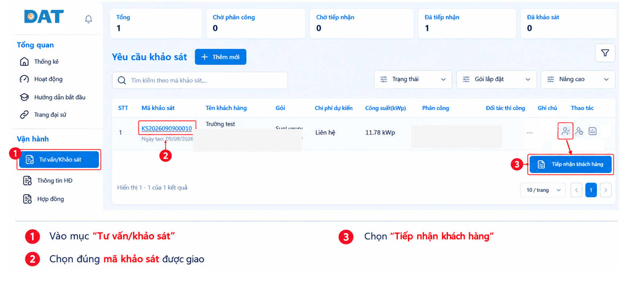This screenshot has width=644, height=298.
Task: Click the Hiển thị 1 - 1 result count
Action: (x=152, y=188)
